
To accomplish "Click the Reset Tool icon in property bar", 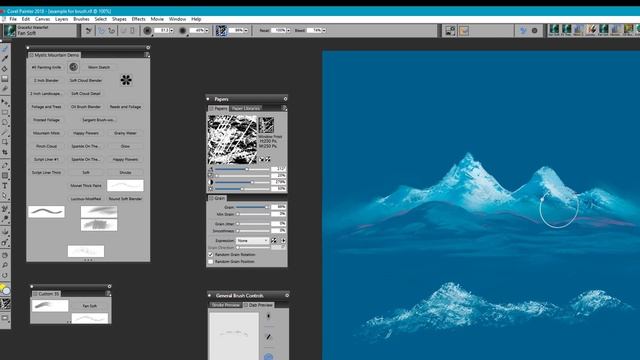I will coord(89,31).
